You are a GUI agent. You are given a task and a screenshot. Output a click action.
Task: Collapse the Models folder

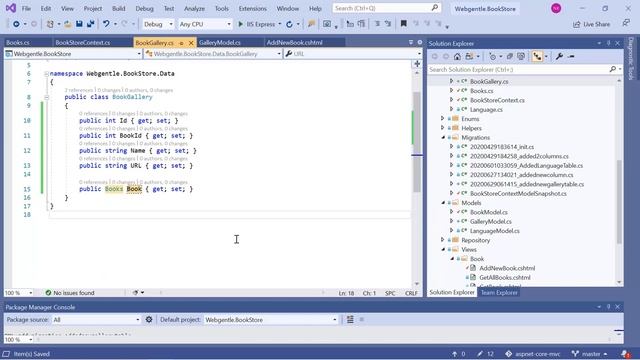443,203
